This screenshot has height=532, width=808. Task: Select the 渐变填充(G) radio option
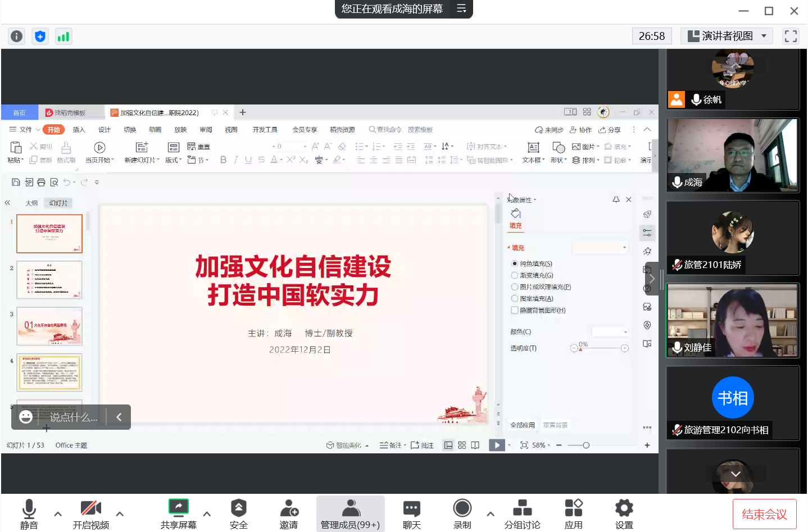pos(515,275)
